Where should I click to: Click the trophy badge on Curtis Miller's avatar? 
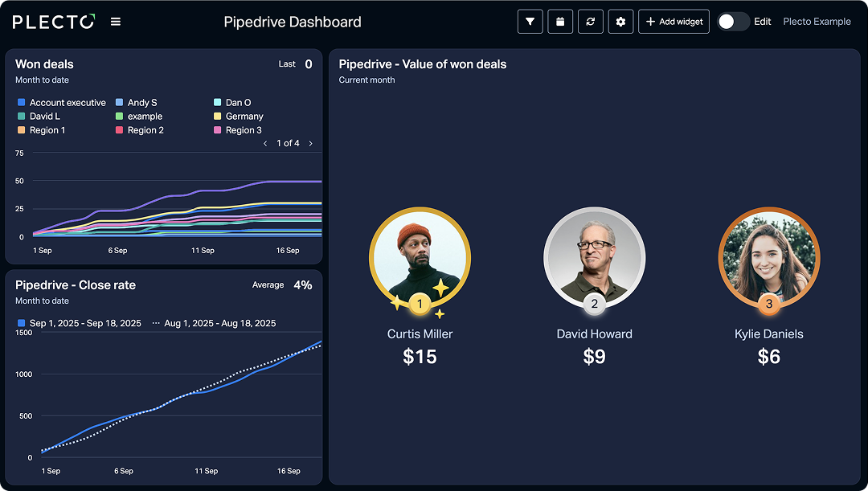[x=420, y=304]
